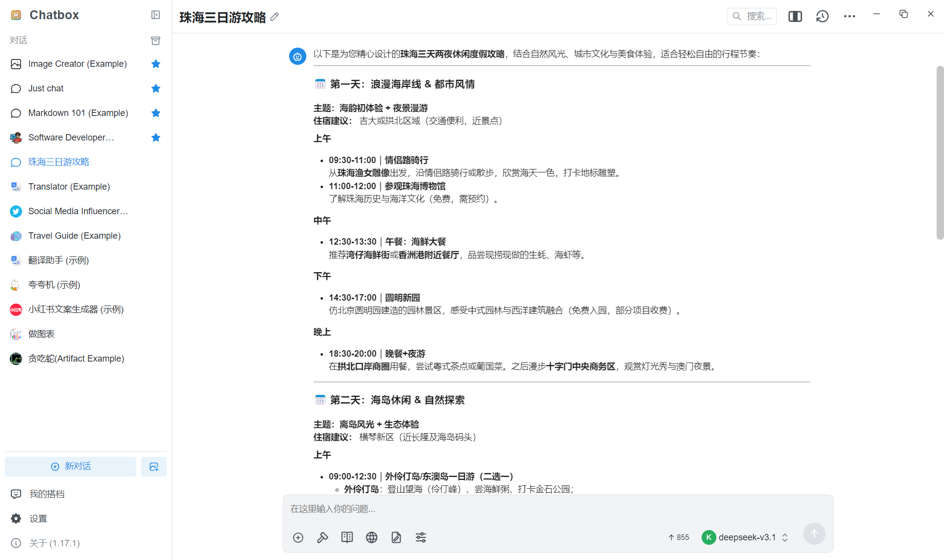Open 设置 settings in sidebar
944x560 pixels.
[x=38, y=518]
